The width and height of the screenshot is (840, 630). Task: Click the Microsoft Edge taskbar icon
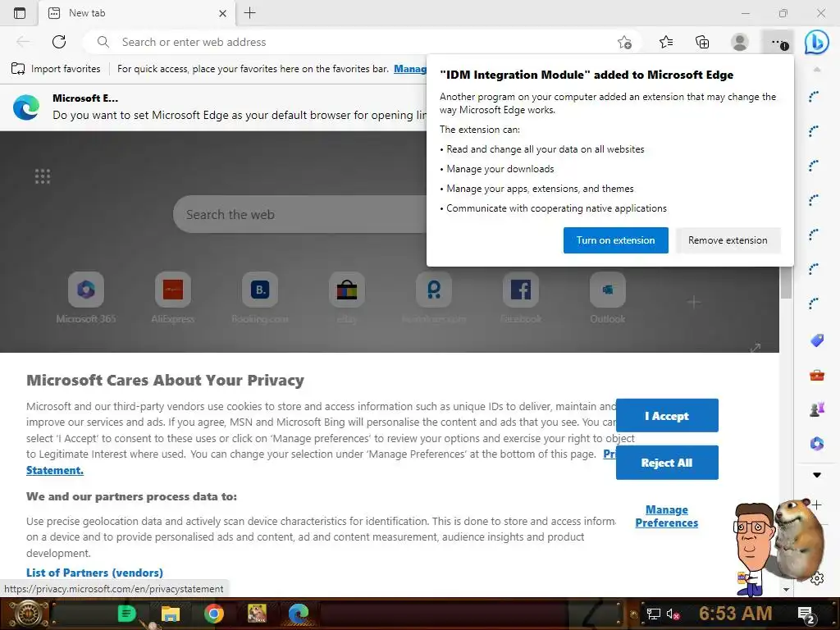click(299, 614)
